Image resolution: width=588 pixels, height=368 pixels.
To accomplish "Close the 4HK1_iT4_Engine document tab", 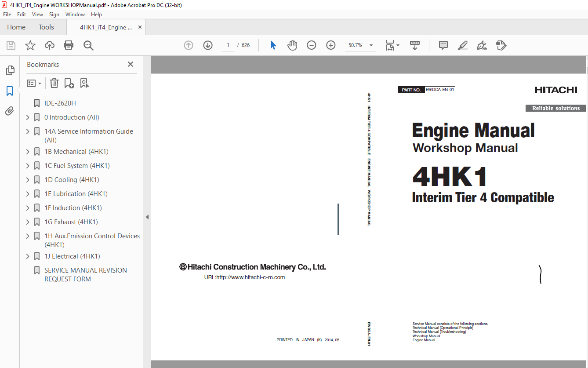I will coord(140,27).
